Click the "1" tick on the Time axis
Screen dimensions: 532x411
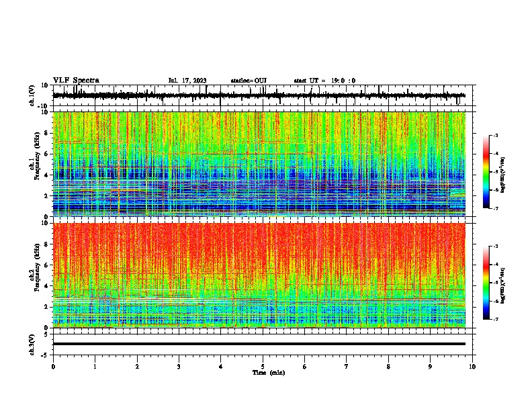[x=95, y=367]
